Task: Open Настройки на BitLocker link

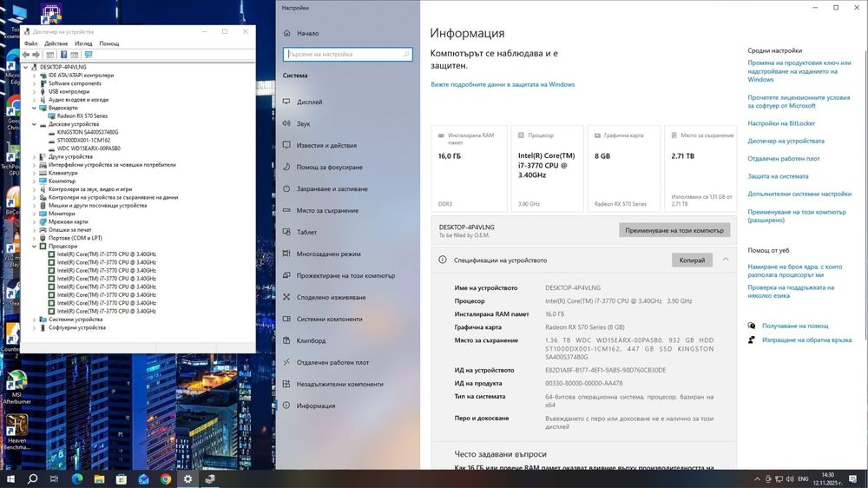Action: pos(781,123)
